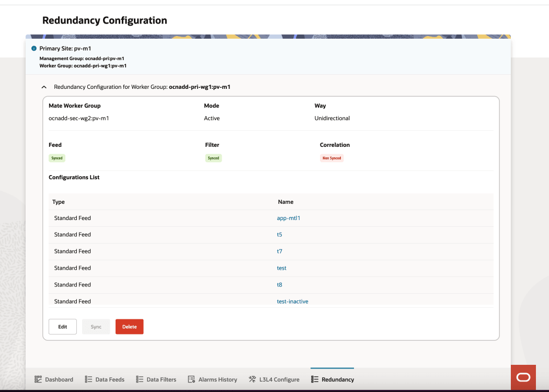Screen dimensions: 549x392
Task: Open the Alarms History tab
Action: (212, 379)
